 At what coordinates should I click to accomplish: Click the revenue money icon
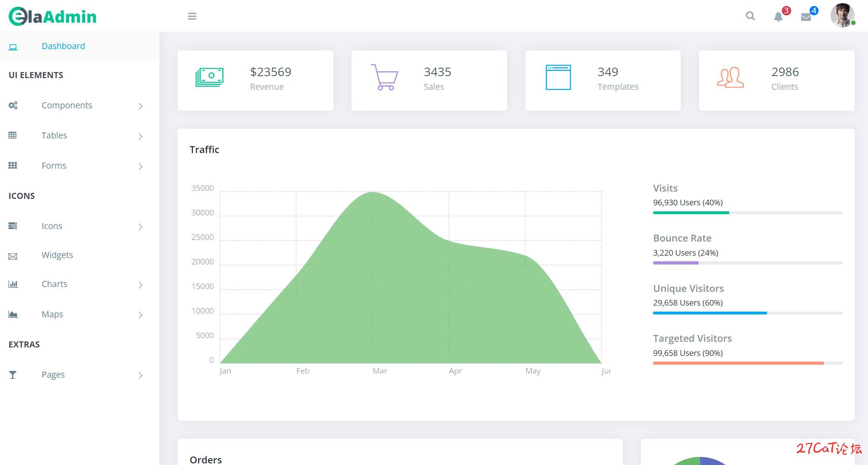click(x=209, y=77)
